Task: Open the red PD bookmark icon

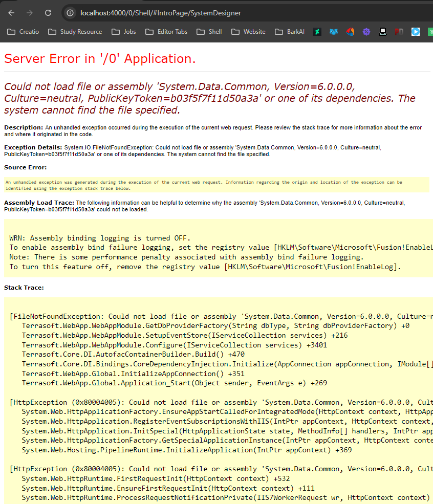Action: click(399, 32)
